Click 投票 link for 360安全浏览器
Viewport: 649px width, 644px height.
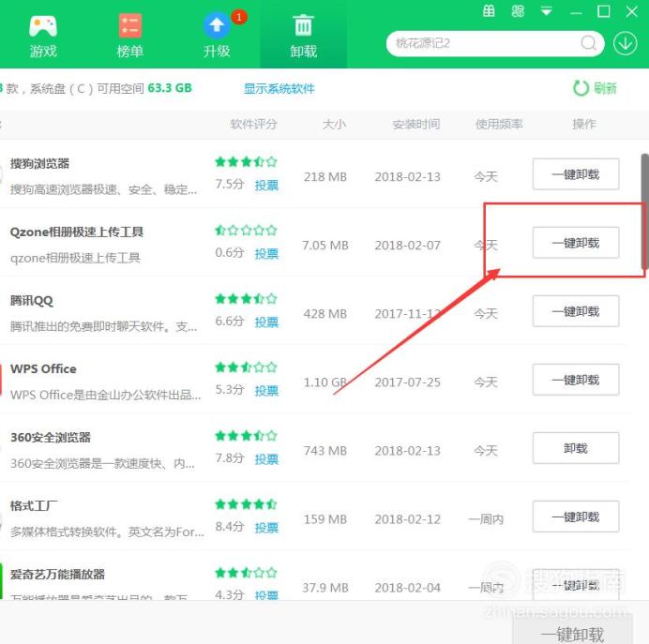266,459
